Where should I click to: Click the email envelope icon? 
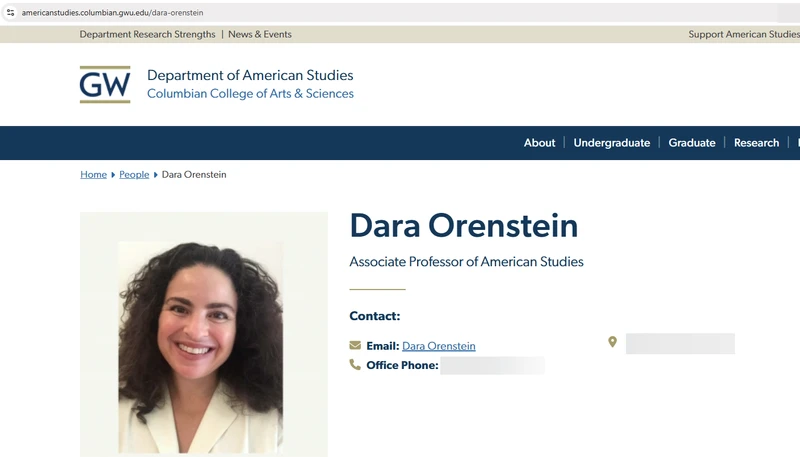(x=355, y=345)
